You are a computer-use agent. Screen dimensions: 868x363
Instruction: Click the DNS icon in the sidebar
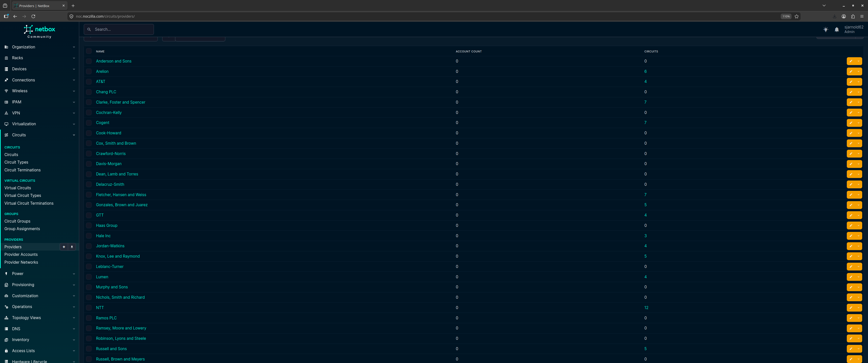point(6,329)
